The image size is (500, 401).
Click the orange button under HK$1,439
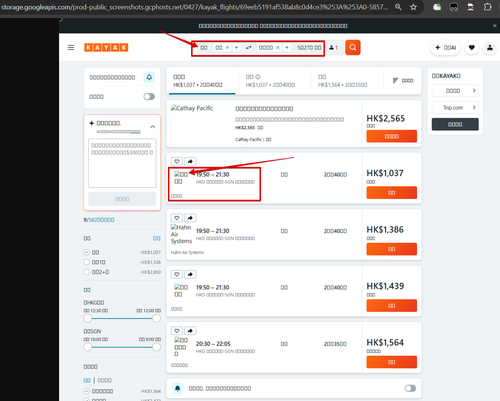point(392,306)
